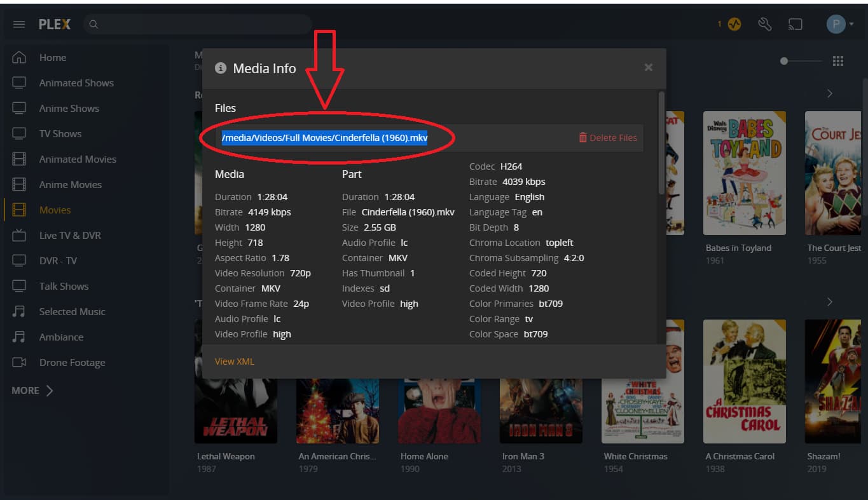
Task: Open Home Alone movie poster
Action: click(x=439, y=411)
